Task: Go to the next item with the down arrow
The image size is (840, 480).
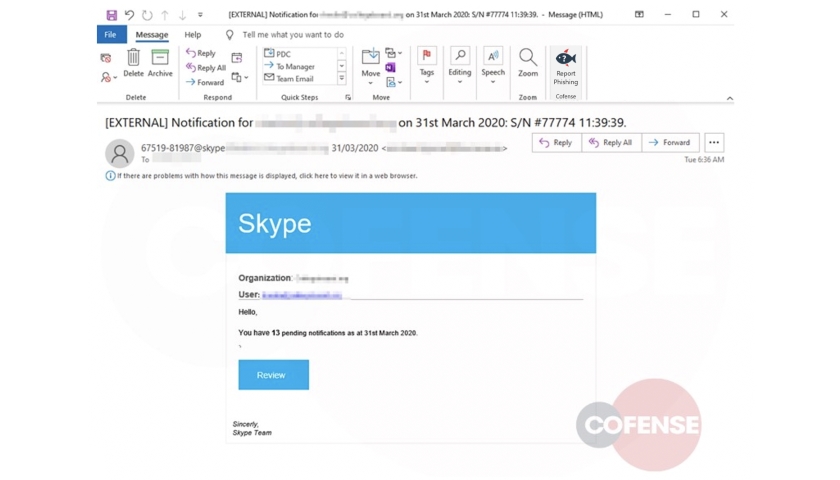Action: 182,15
